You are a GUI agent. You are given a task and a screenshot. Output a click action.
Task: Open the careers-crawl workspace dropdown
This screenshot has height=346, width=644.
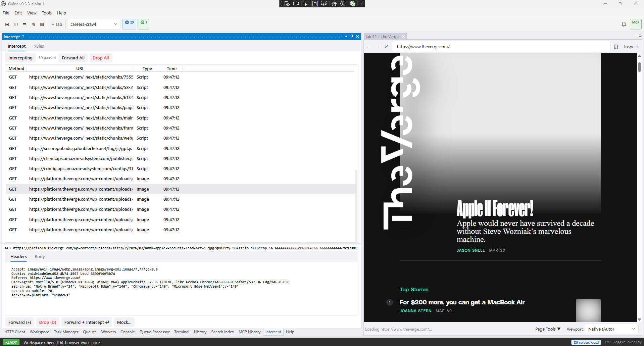pos(94,24)
